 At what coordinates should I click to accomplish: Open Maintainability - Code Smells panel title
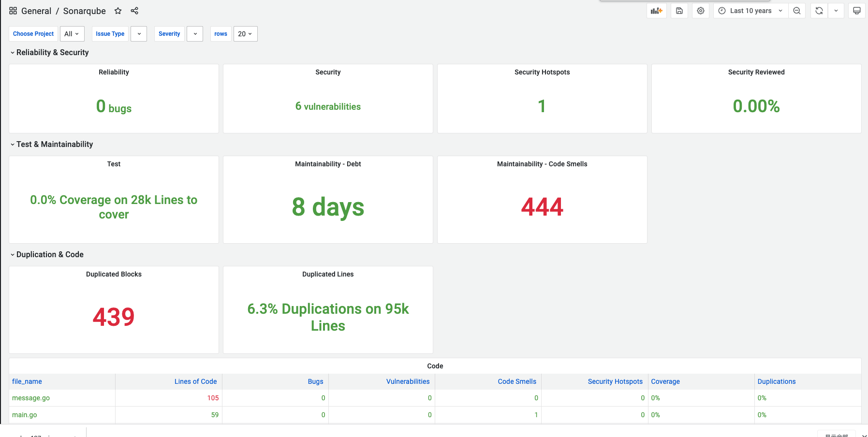(x=542, y=164)
